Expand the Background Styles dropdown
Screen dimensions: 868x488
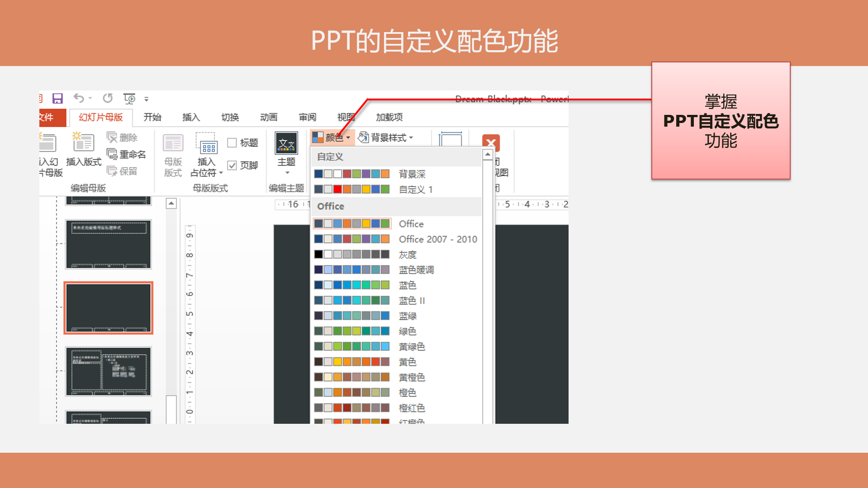(386, 137)
